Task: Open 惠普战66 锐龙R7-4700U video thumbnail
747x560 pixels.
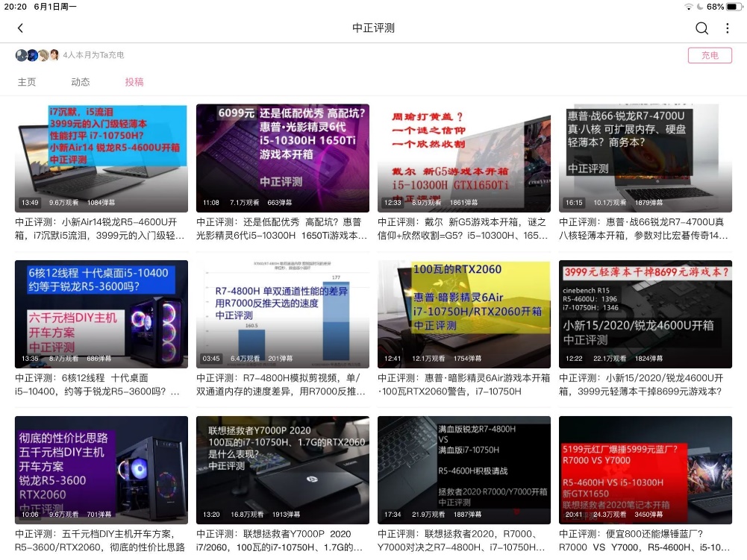Action: [x=646, y=158]
